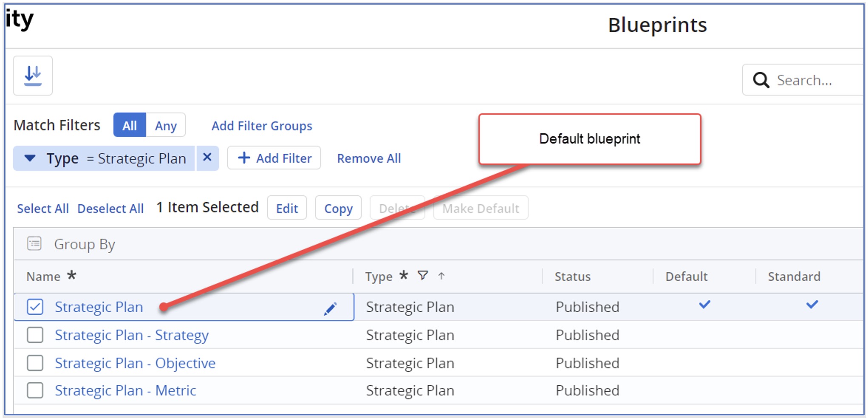This screenshot has height=419, width=868.
Task: Click Add Filter Groups link
Action: (262, 126)
